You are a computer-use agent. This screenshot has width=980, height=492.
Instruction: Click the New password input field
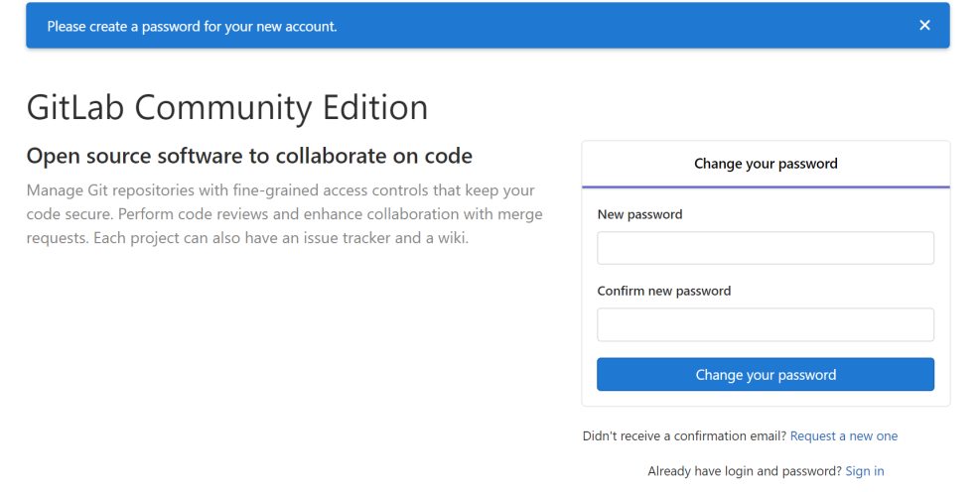(x=765, y=248)
